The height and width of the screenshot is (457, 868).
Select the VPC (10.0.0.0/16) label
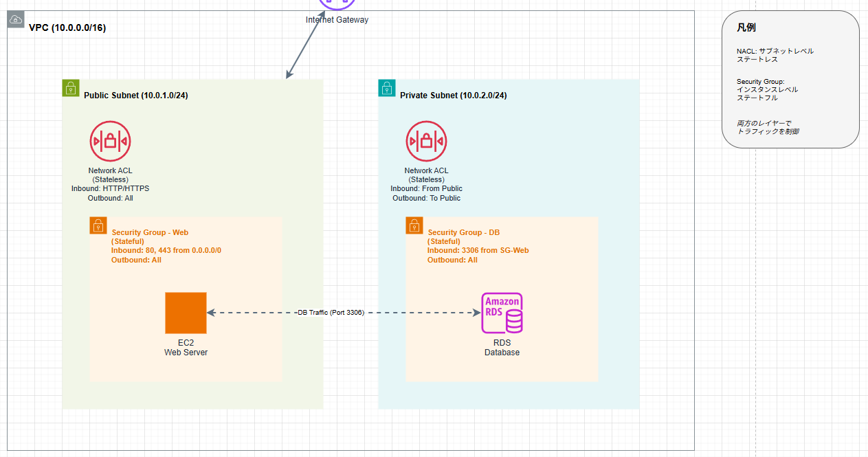click(x=67, y=28)
